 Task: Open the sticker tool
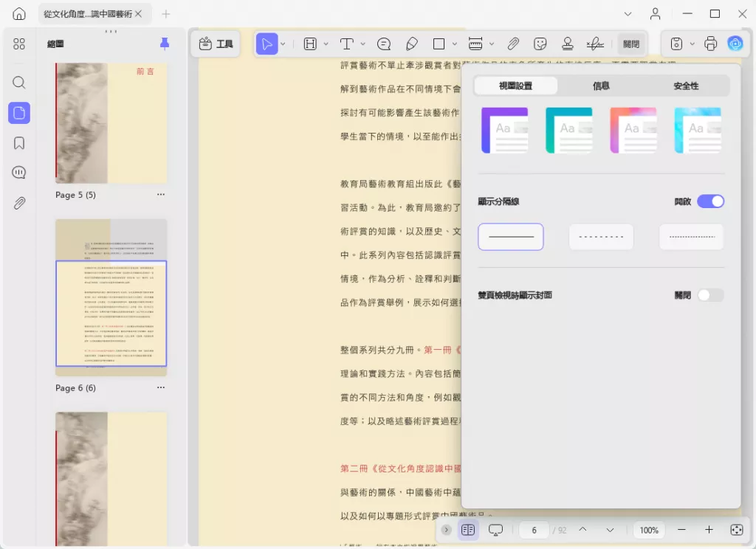point(540,44)
